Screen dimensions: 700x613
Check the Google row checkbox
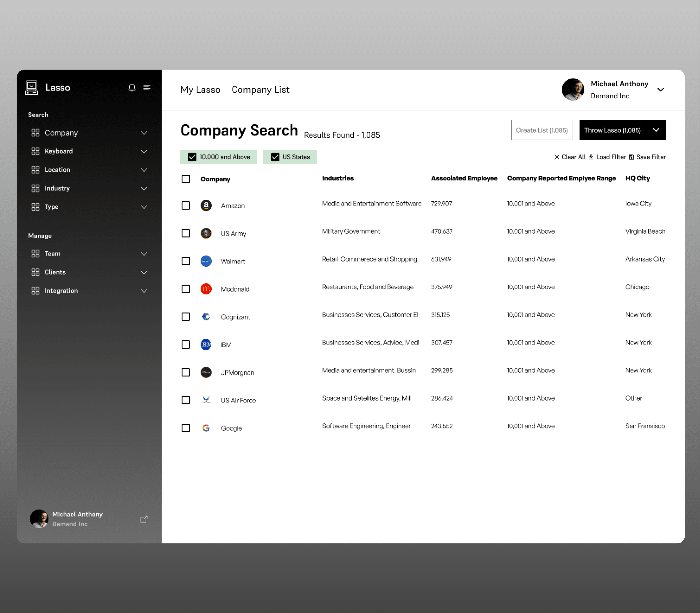tap(186, 428)
